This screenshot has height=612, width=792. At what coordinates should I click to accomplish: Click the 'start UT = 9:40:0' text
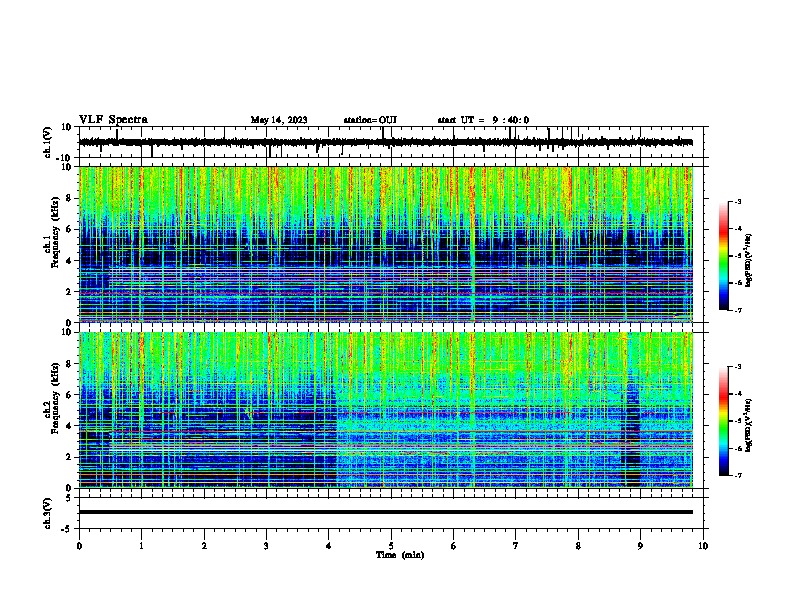click(x=483, y=120)
